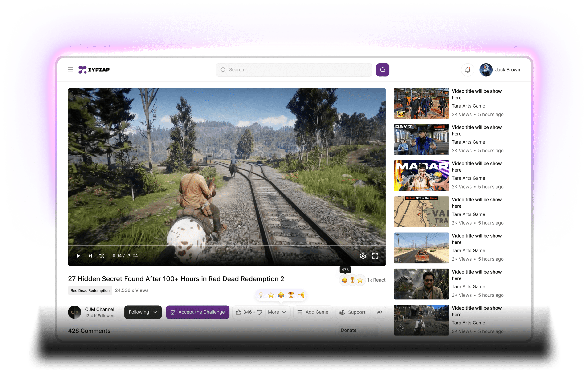Open the western town street thumbnail video

(x=421, y=320)
